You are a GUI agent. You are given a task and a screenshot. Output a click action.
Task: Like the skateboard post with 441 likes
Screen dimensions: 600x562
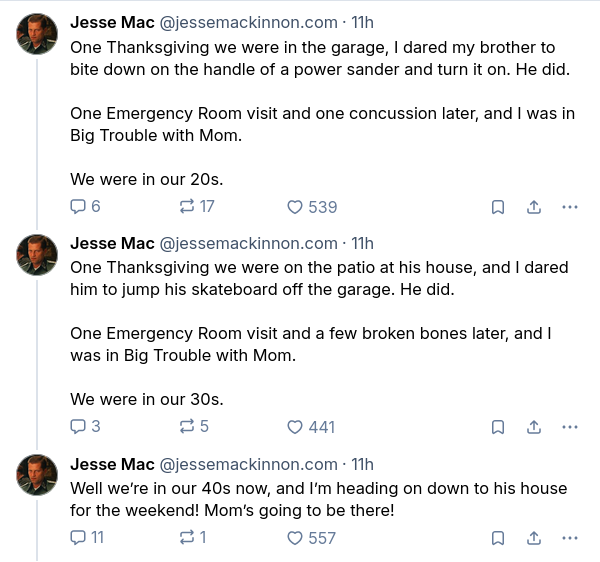click(x=295, y=427)
